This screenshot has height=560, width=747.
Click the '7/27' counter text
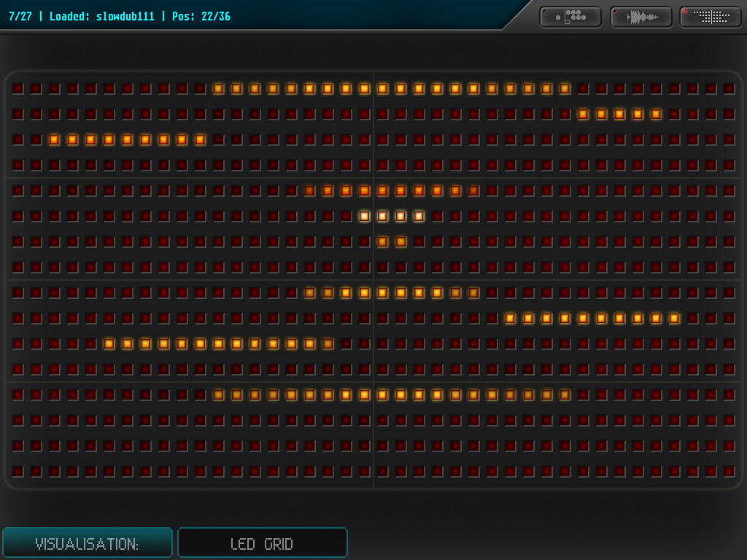[20, 17]
